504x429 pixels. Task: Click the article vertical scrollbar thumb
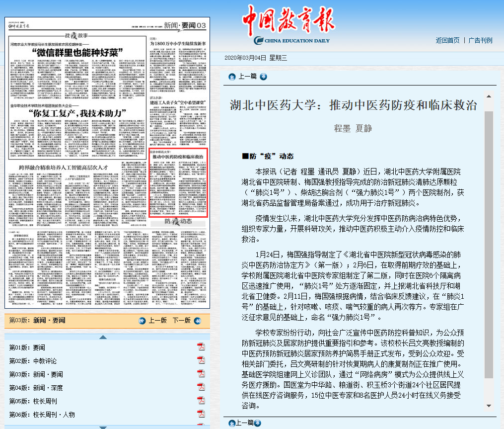[489, 245]
